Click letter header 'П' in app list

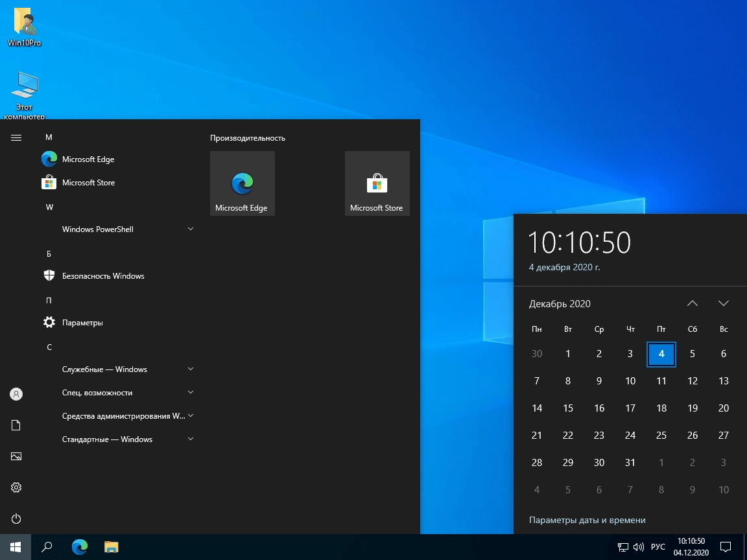pyautogui.click(x=49, y=301)
